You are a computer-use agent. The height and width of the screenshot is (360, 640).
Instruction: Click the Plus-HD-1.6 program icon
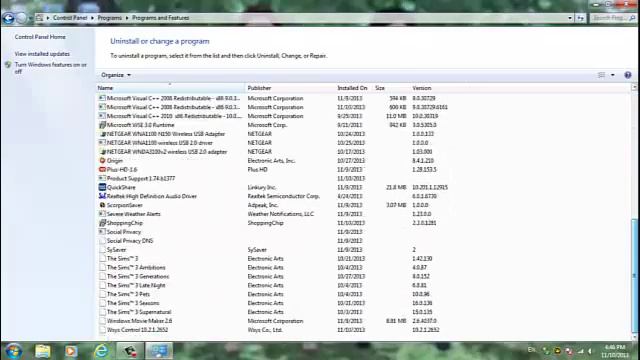[102, 169]
